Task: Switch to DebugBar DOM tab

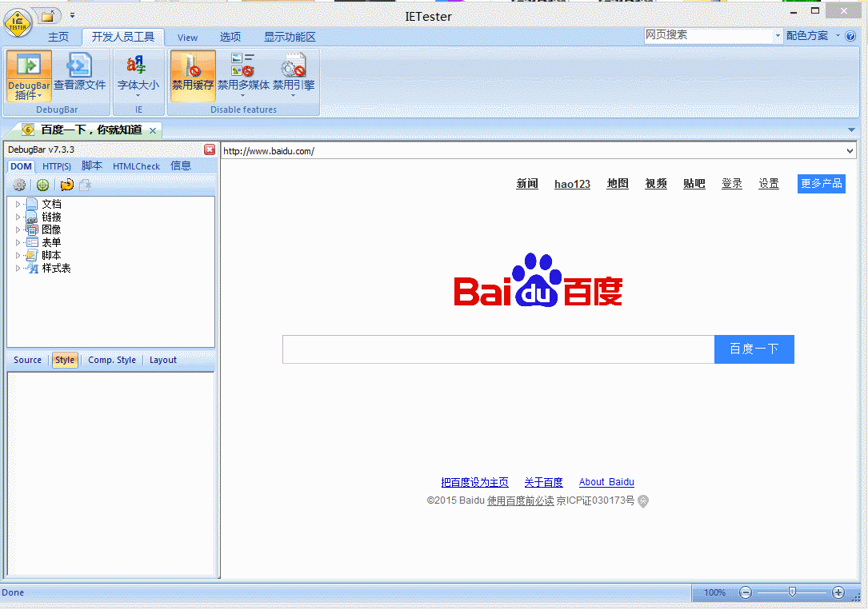Action: [21, 166]
